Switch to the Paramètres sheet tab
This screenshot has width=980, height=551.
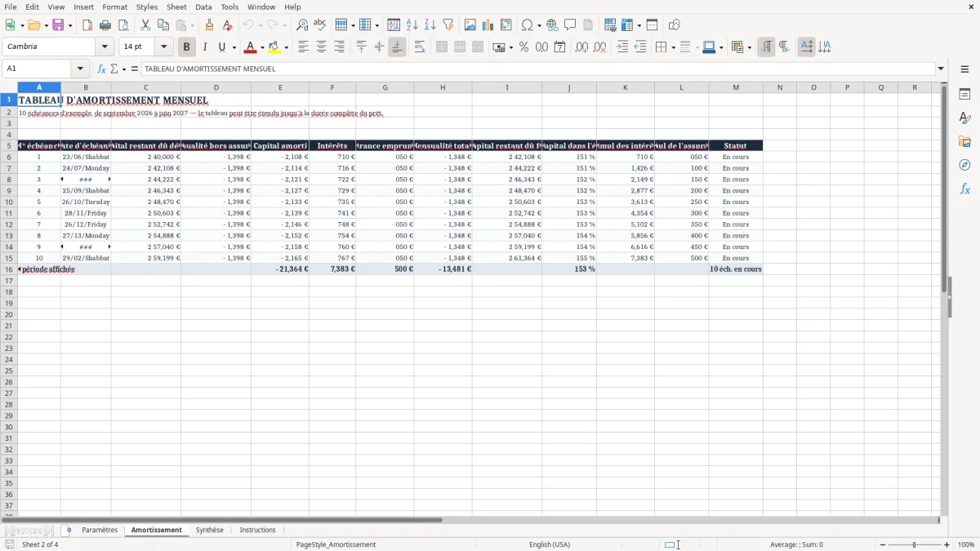(x=100, y=531)
